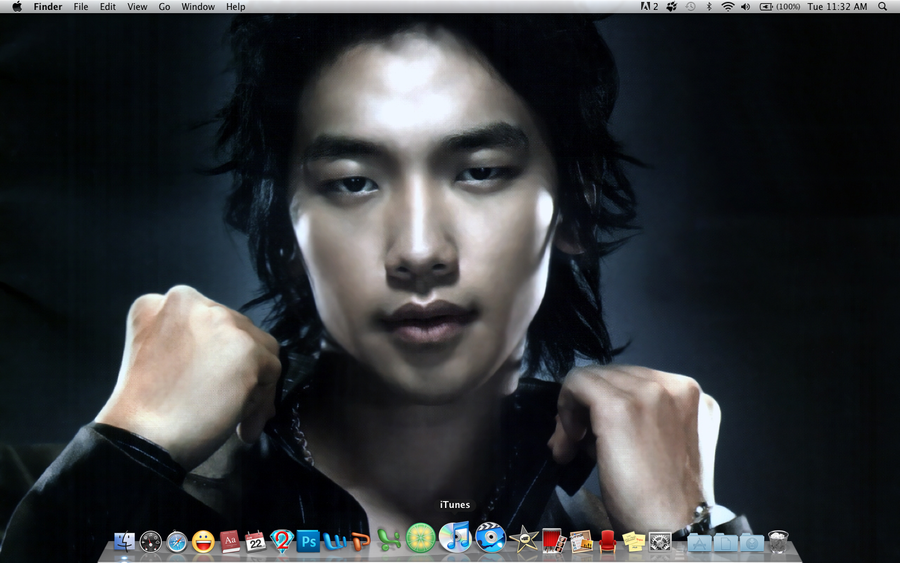Open the Trash in the dock
This screenshot has height=563, width=900.
(779, 542)
